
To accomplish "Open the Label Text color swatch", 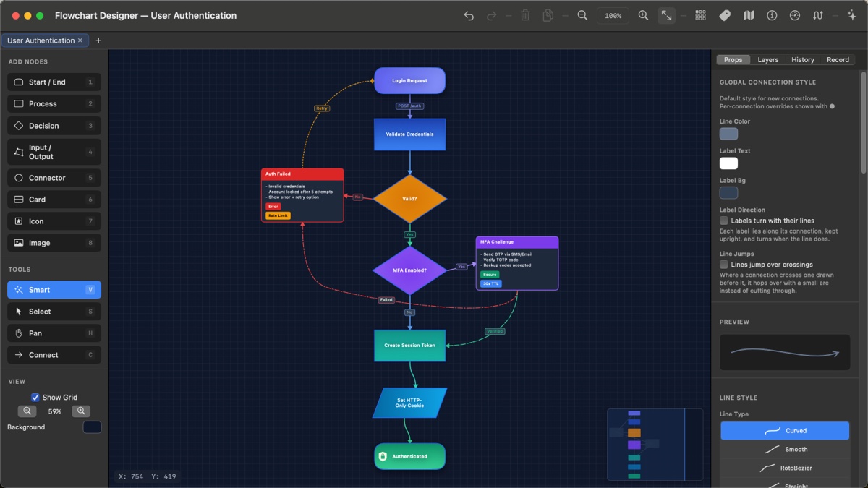I will tap(728, 163).
